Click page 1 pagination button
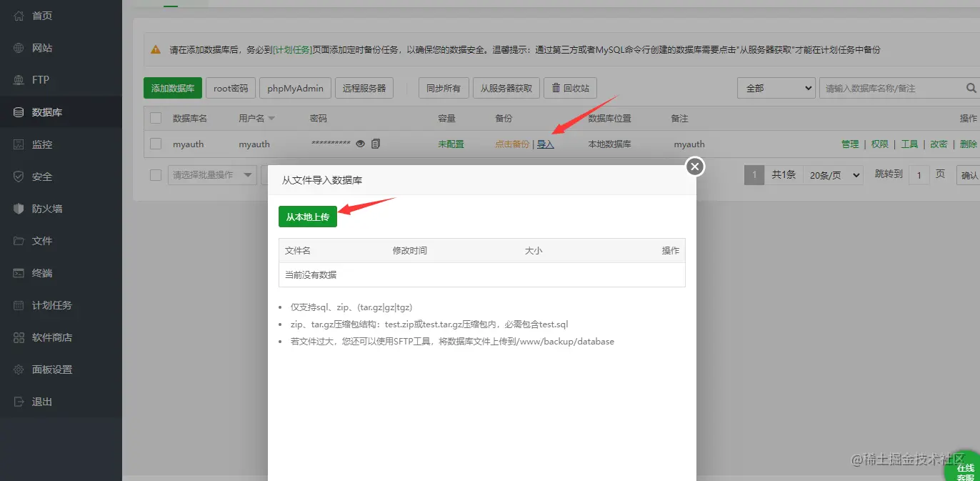 tap(754, 174)
